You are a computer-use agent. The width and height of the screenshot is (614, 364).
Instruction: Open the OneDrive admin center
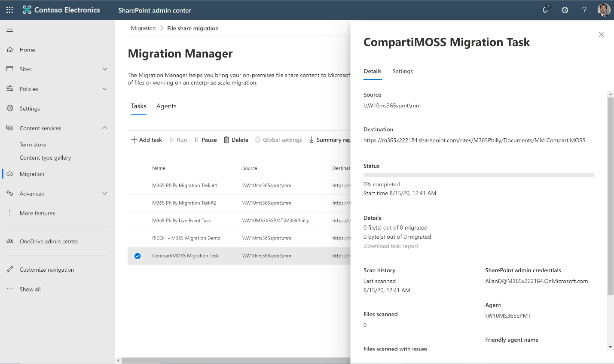click(x=49, y=241)
